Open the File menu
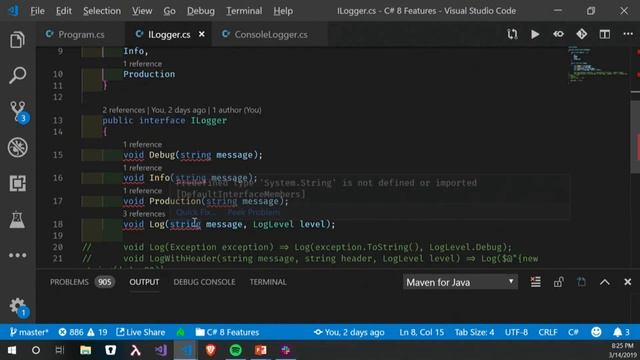 [x=38, y=11]
